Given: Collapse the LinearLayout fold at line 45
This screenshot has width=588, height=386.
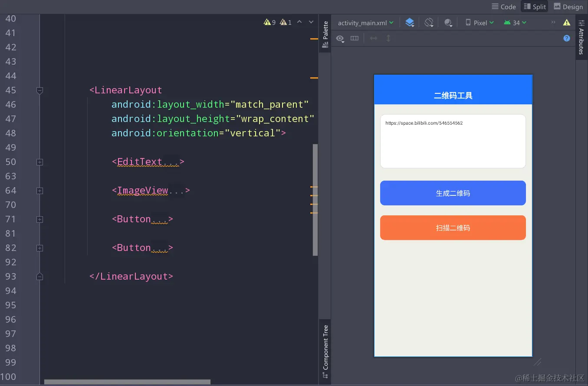Looking at the screenshot, I should pos(40,90).
